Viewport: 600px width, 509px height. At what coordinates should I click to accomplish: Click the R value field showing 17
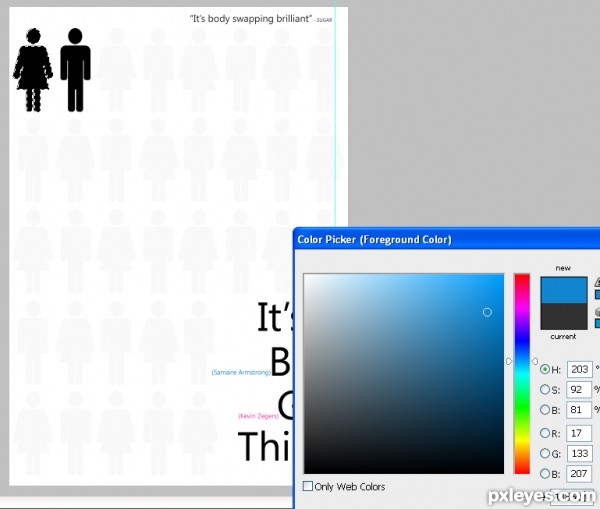[579, 433]
